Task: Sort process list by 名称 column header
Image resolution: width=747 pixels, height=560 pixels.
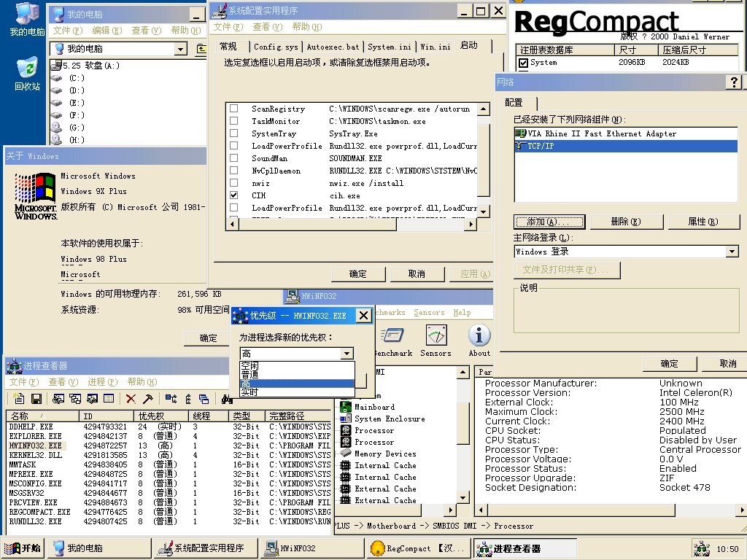Action: [42, 416]
